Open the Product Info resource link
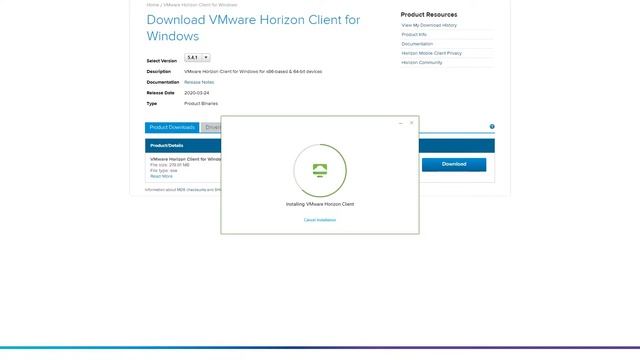 point(414,35)
